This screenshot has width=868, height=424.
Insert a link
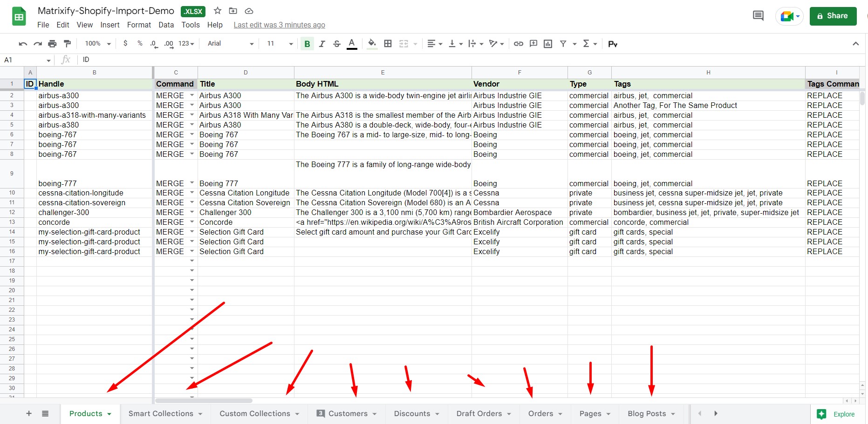(x=518, y=44)
